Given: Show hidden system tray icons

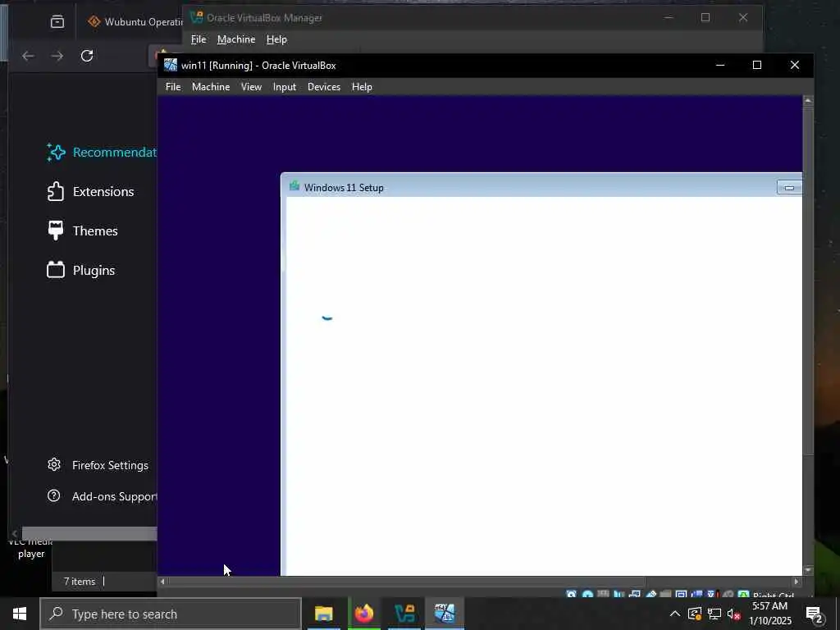Looking at the screenshot, I should click(675, 614).
